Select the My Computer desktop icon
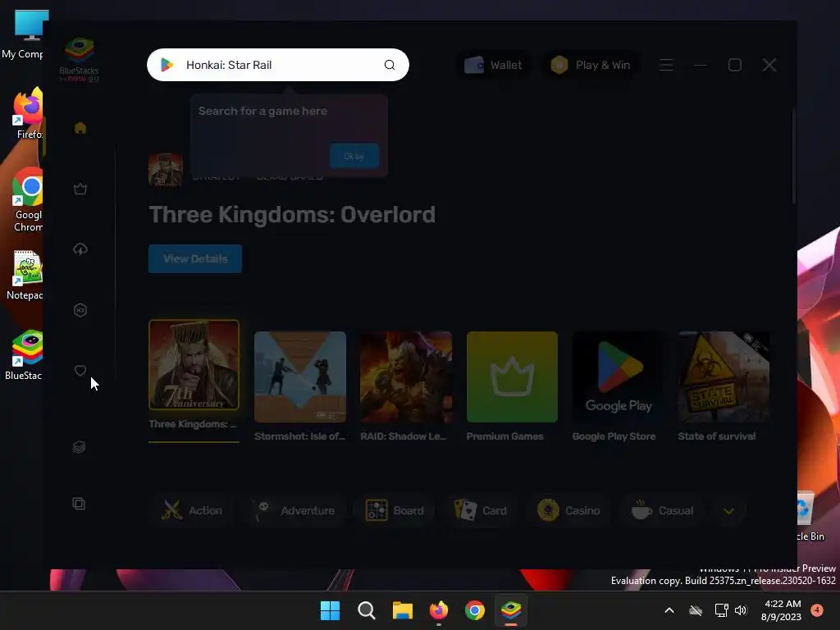 click(24, 34)
